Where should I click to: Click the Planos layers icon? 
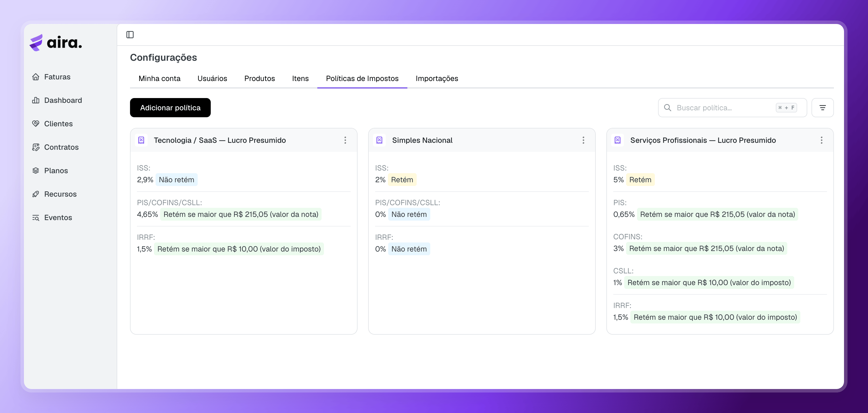[36, 171]
